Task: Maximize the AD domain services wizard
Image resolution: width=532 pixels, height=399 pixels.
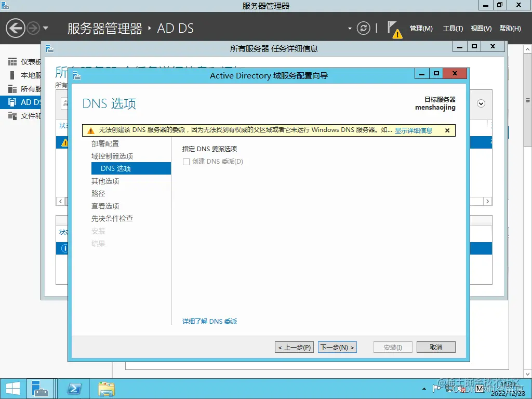Action: (x=436, y=74)
